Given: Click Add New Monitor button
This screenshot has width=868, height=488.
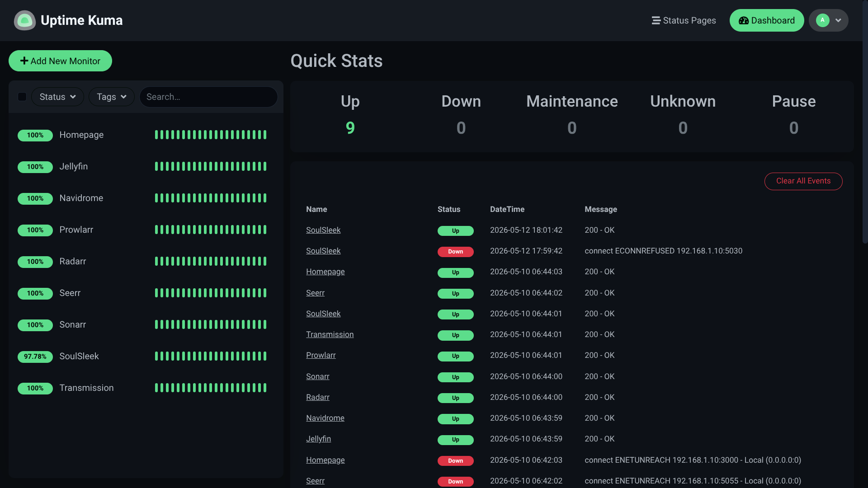Looking at the screenshot, I should [60, 61].
